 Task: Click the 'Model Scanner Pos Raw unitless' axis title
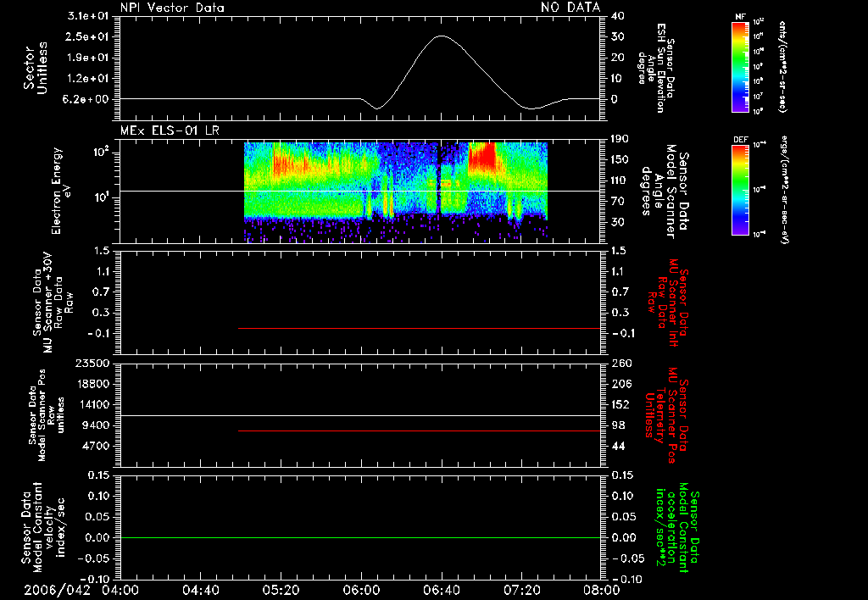[x=47, y=415]
